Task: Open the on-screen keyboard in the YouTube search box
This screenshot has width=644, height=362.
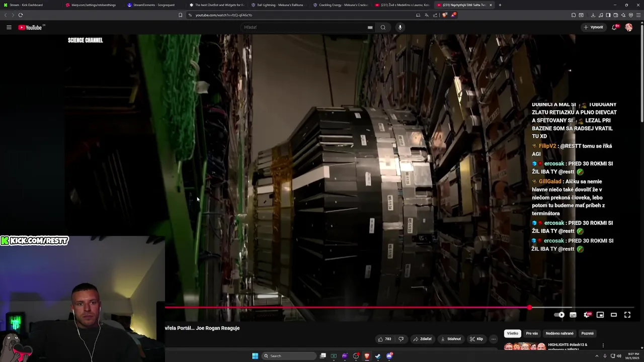Action: click(x=370, y=27)
